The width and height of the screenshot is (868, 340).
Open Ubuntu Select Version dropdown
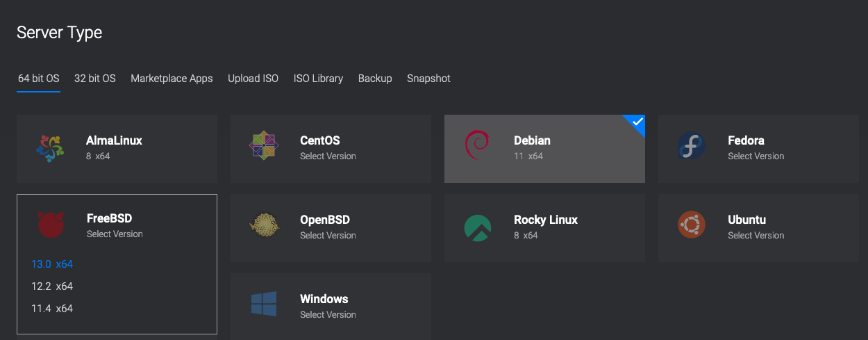tap(756, 236)
